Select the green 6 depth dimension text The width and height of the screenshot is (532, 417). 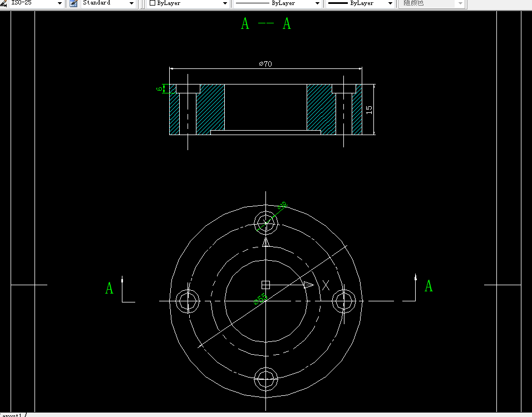(159, 89)
